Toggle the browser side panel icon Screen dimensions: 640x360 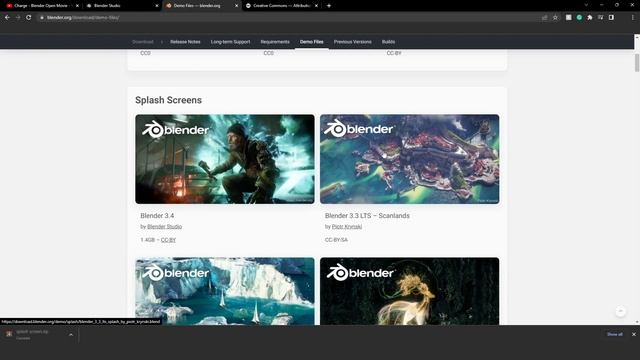[x=611, y=18]
